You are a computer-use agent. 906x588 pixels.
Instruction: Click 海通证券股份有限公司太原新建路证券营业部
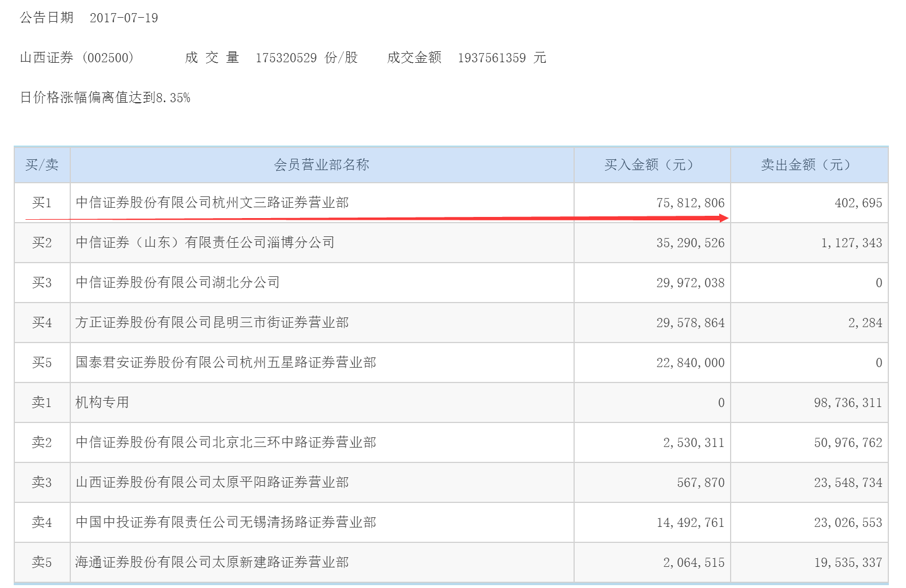(212, 562)
